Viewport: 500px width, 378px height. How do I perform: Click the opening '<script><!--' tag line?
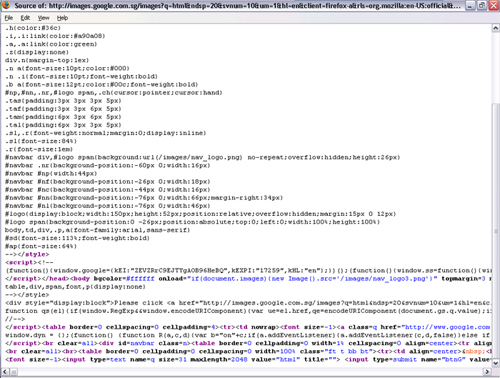pos(29,262)
